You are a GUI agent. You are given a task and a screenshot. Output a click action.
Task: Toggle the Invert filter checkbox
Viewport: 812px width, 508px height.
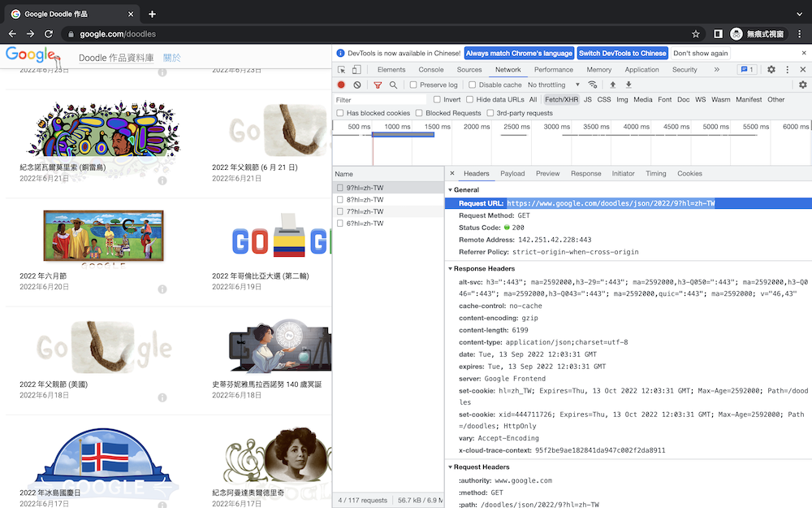437,99
